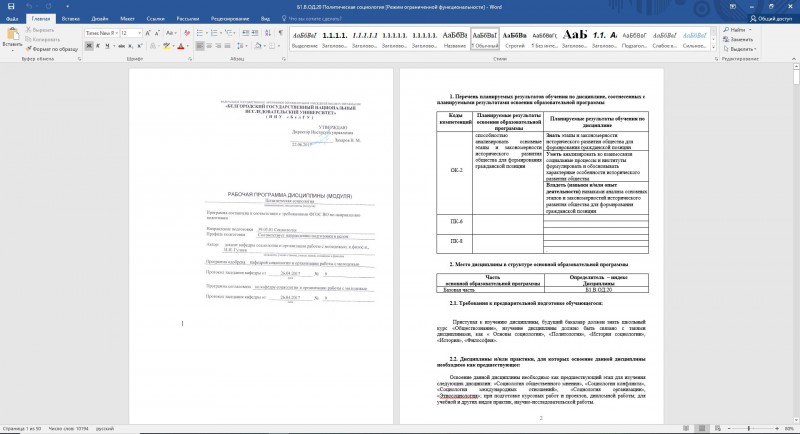Switch to the View (Вид) tab
This screenshot has height=434, width=800.
(x=265, y=19)
